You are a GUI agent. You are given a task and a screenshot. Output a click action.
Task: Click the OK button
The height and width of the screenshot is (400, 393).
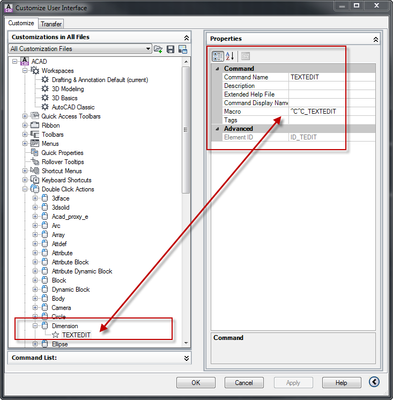pos(196,383)
